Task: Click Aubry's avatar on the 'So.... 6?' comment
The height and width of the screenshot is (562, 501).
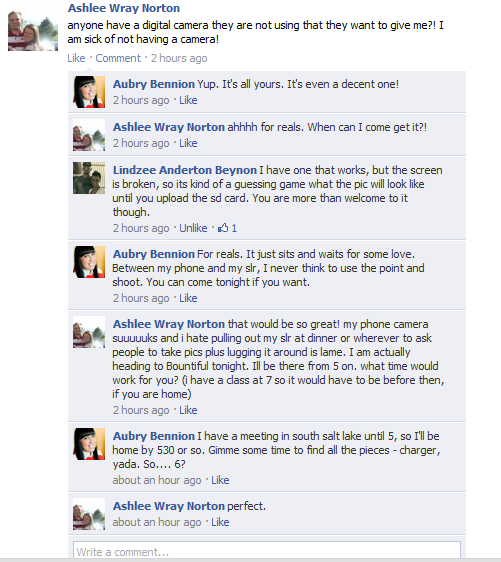Action: pyautogui.click(x=89, y=444)
